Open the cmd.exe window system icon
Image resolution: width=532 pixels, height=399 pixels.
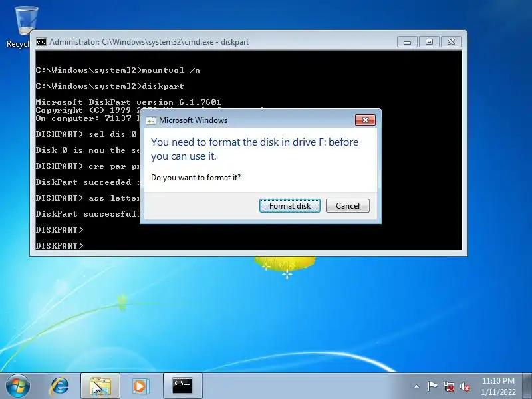click(41, 42)
